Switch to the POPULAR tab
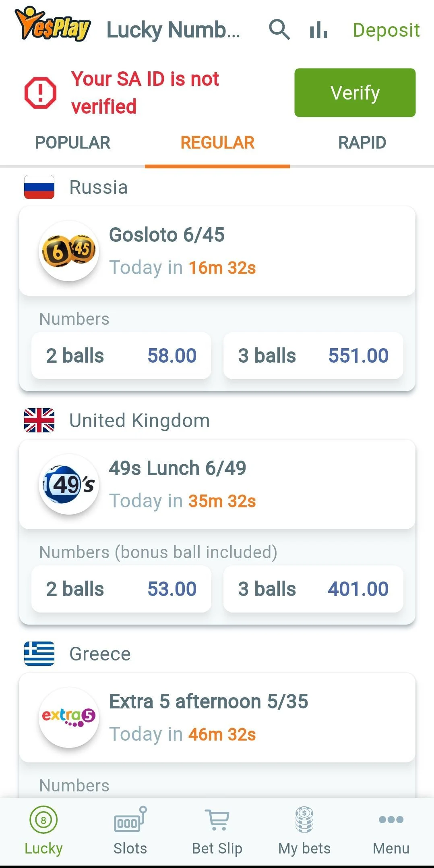434x868 pixels. click(72, 143)
